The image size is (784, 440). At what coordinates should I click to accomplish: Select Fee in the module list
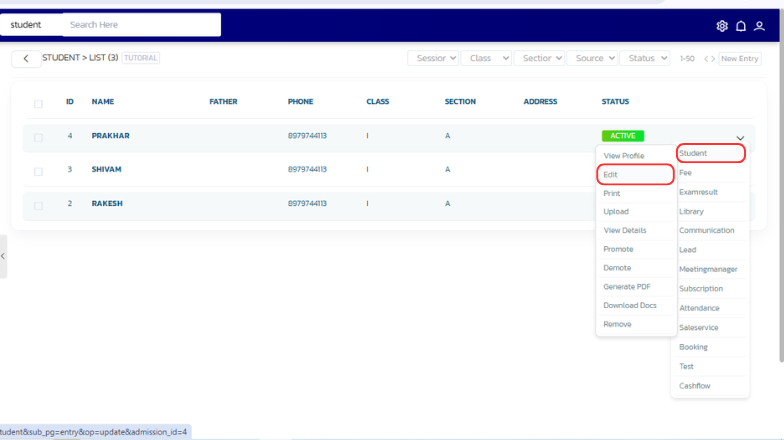[x=685, y=172]
